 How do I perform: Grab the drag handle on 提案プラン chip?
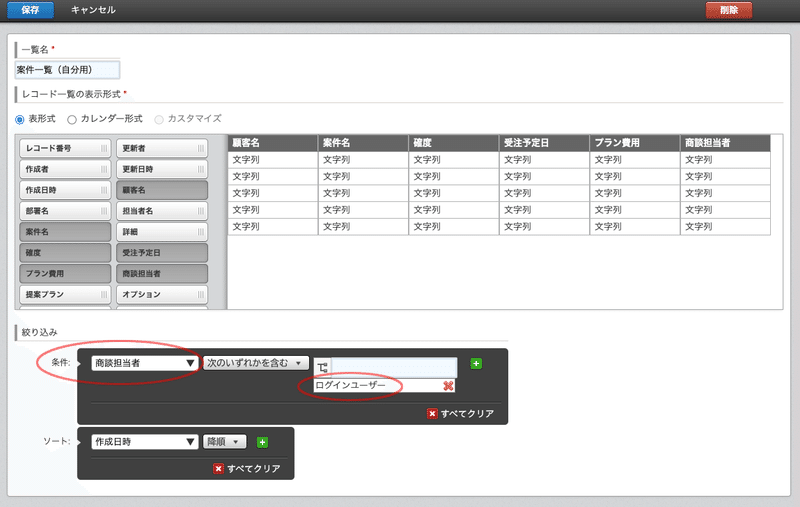coord(104,295)
